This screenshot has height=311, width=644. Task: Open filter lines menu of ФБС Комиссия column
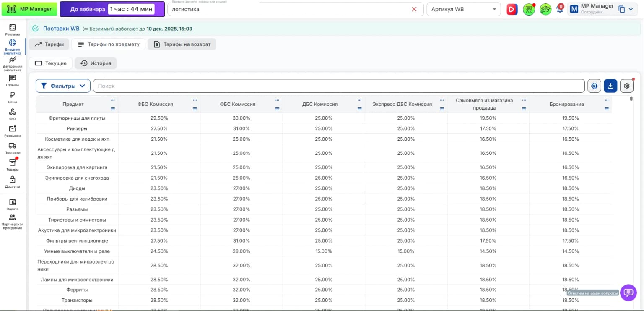[277, 109]
